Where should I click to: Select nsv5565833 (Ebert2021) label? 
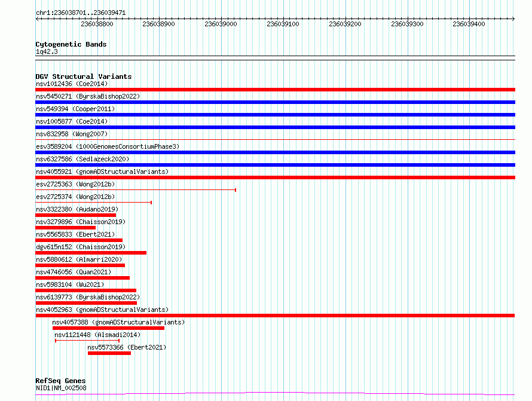click(x=75, y=234)
